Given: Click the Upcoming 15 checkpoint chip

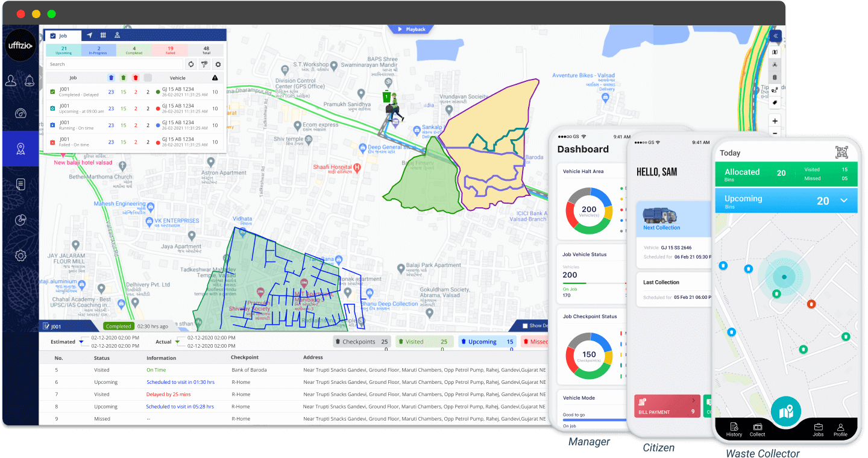Looking at the screenshot, I should pyautogui.click(x=487, y=342).
